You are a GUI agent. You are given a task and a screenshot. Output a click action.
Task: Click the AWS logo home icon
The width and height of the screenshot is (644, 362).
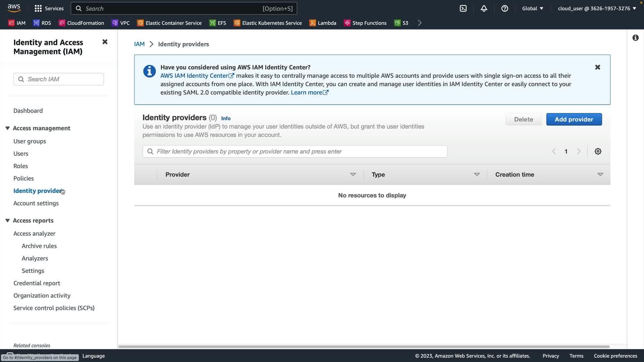(x=14, y=8)
